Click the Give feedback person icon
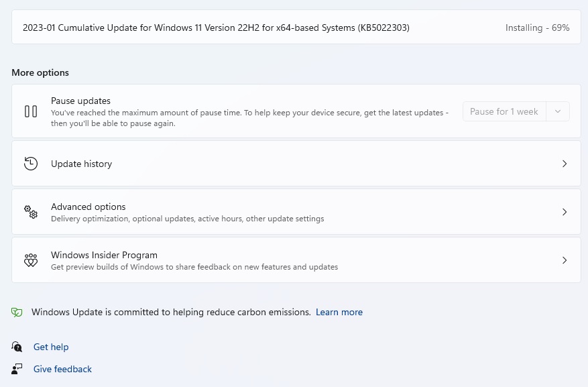Image resolution: width=588 pixels, height=387 pixels. pyautogui.click(x=17, y=368)
